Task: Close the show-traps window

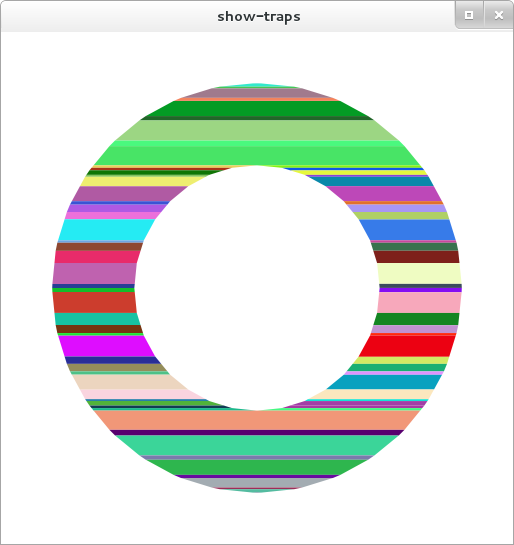Action: [x=499, y=15]
